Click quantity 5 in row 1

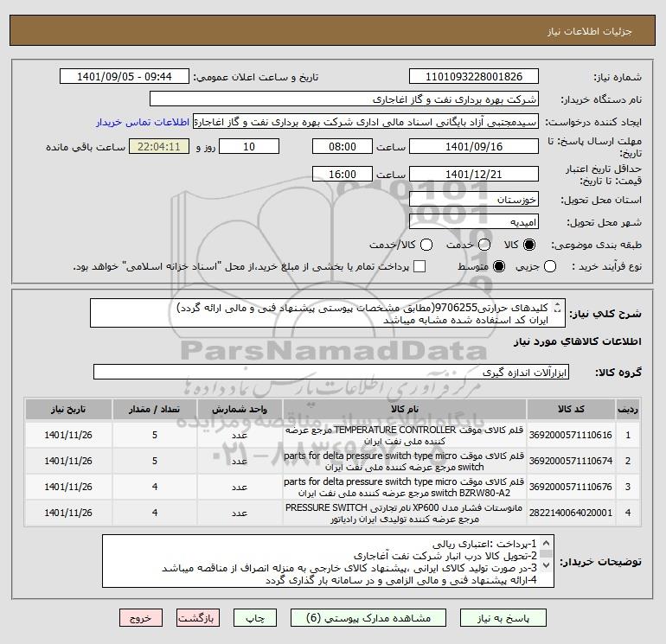tap(155, 435)
